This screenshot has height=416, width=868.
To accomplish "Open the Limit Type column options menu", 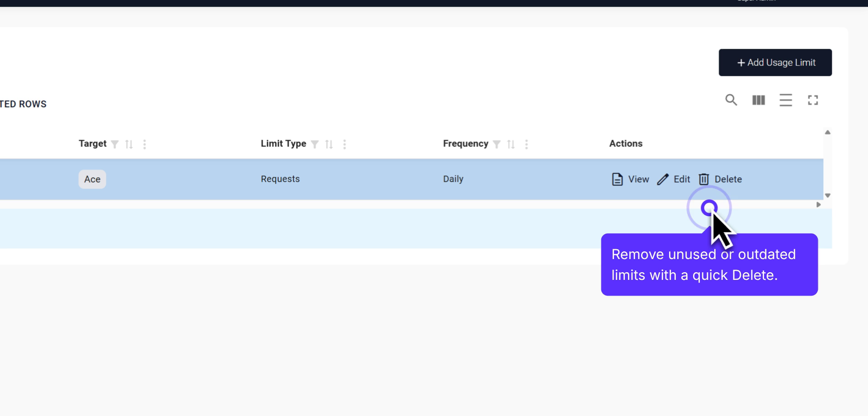I will [344, 144].
